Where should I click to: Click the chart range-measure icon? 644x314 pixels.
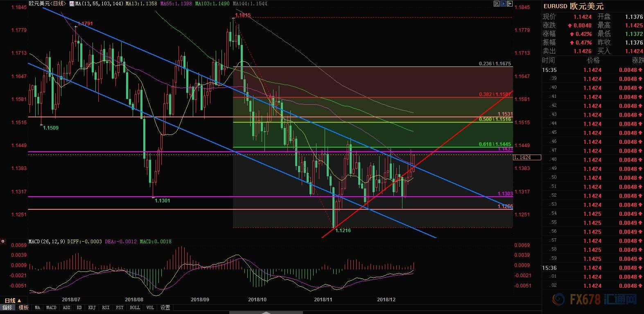(x=496, y=4)
